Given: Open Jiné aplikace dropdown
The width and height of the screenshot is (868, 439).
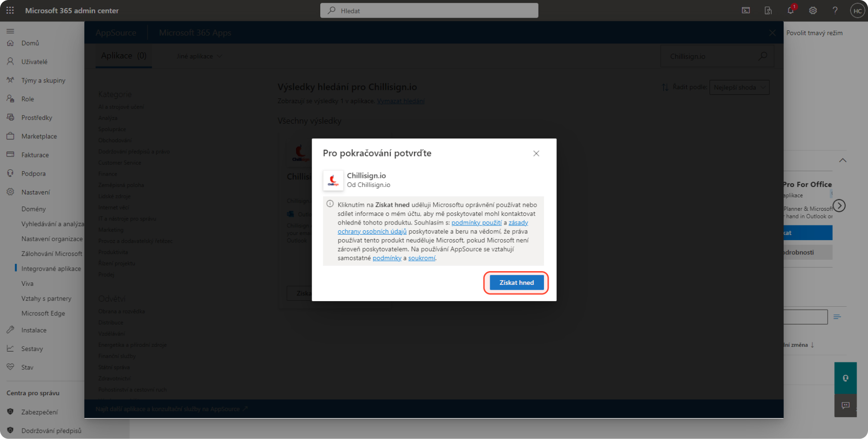Looking at the screenshot, I should pyautogui.click(x=199, y=56).
